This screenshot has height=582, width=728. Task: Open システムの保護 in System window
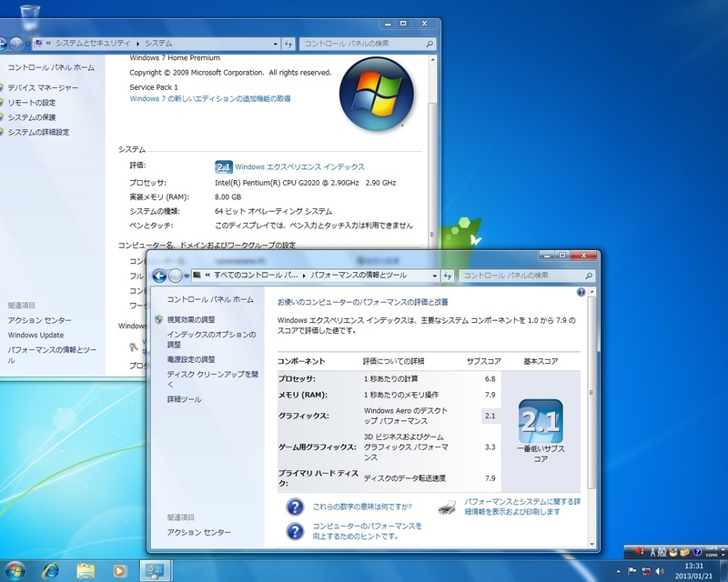(x=32, y=117)
